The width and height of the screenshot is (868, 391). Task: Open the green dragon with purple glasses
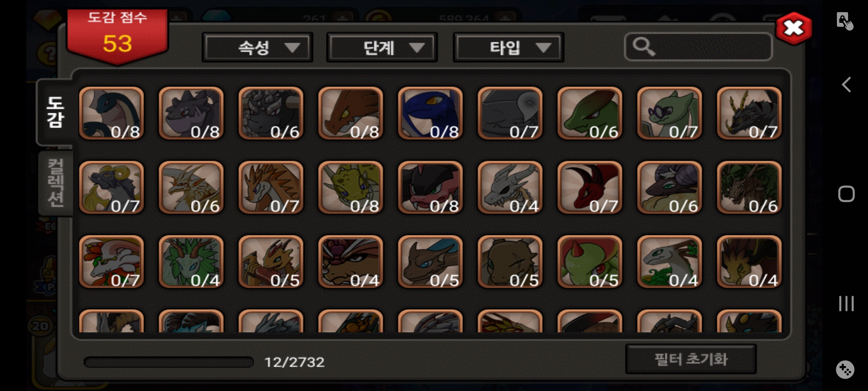[x=669, y=113]
